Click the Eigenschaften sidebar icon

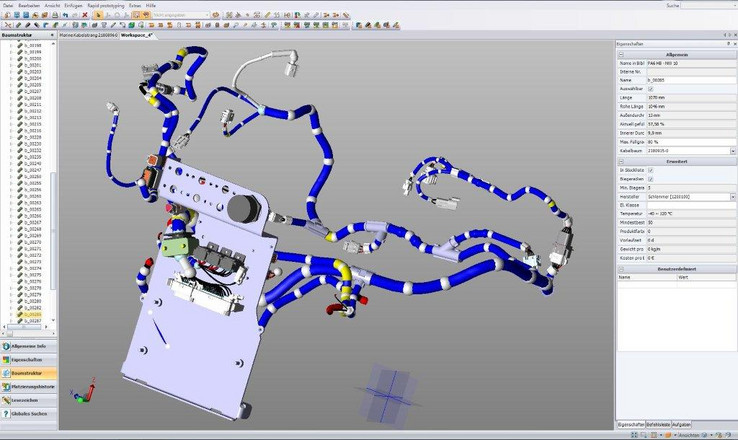6,359
